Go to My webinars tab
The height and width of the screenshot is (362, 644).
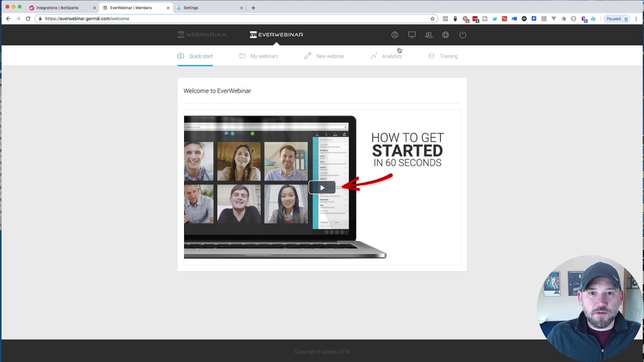click(x=259, y=56)
